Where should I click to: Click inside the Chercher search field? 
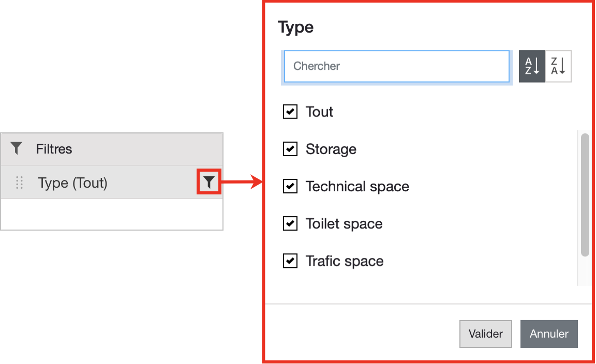(396, 66)
